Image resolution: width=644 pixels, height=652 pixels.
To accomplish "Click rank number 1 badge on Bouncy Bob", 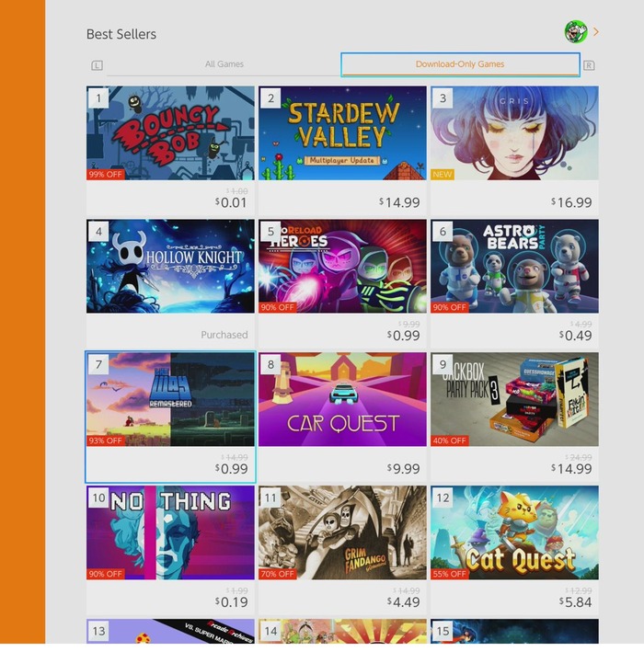I will pos(98,98).
